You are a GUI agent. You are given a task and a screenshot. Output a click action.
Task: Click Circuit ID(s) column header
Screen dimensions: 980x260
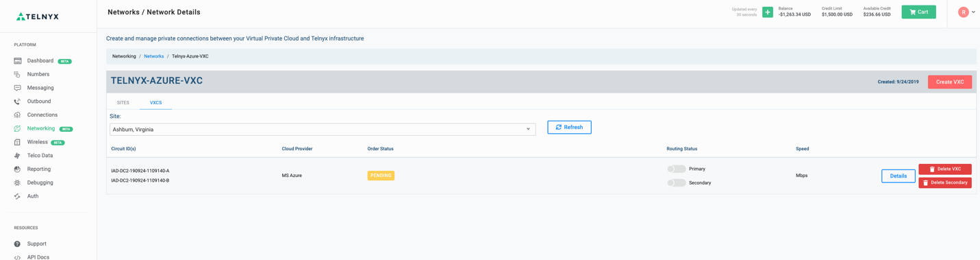coord(123,149)
